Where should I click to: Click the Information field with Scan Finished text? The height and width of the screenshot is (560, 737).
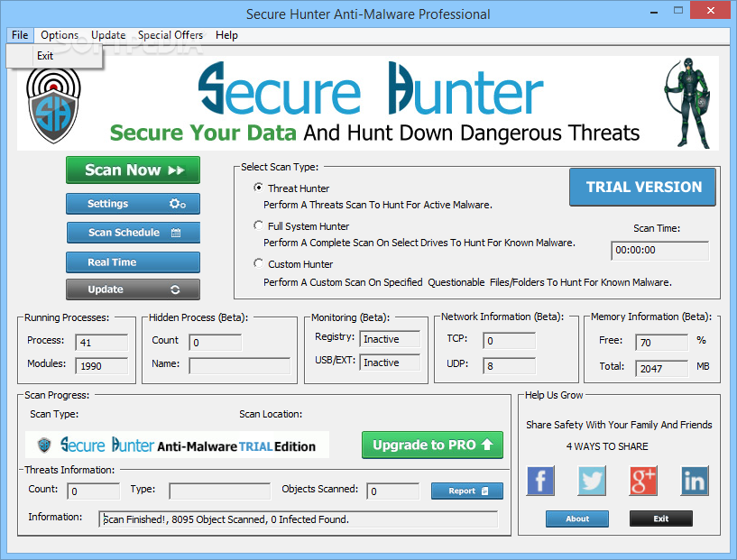(298, 519)
